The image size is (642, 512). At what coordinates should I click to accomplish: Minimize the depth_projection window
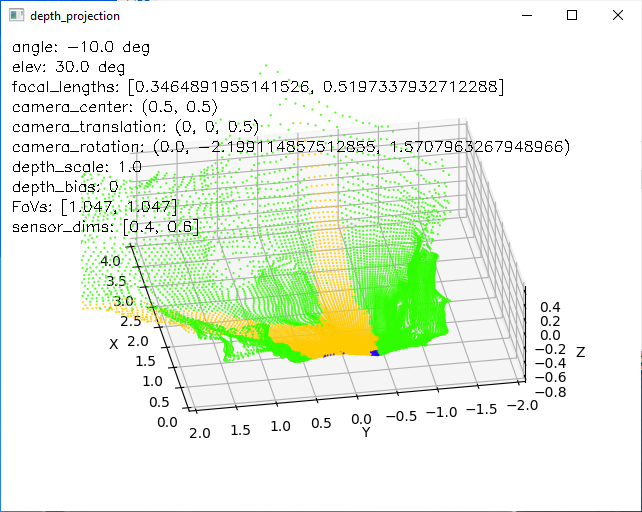point(527,16)
